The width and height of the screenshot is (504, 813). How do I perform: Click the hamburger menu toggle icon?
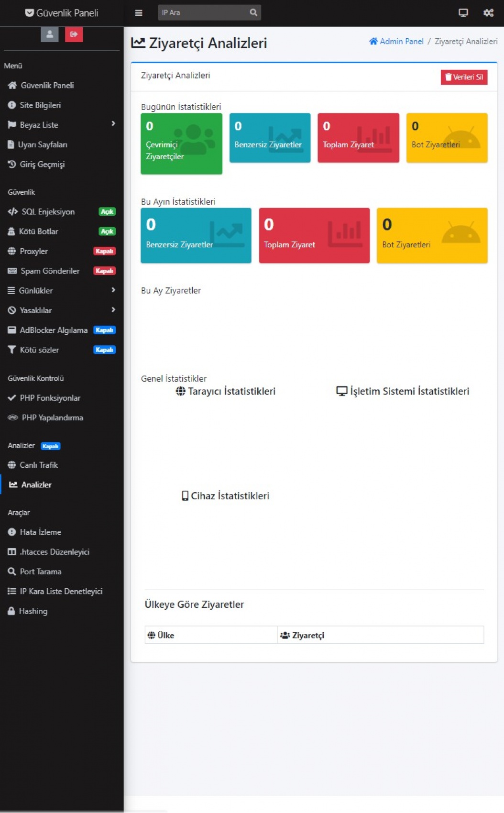[x=139, y=13]
